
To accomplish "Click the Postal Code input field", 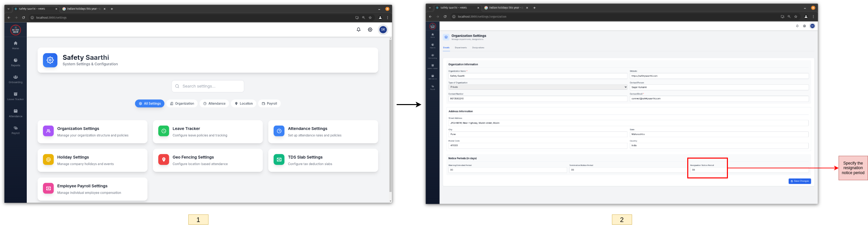I will click(538, 145).
